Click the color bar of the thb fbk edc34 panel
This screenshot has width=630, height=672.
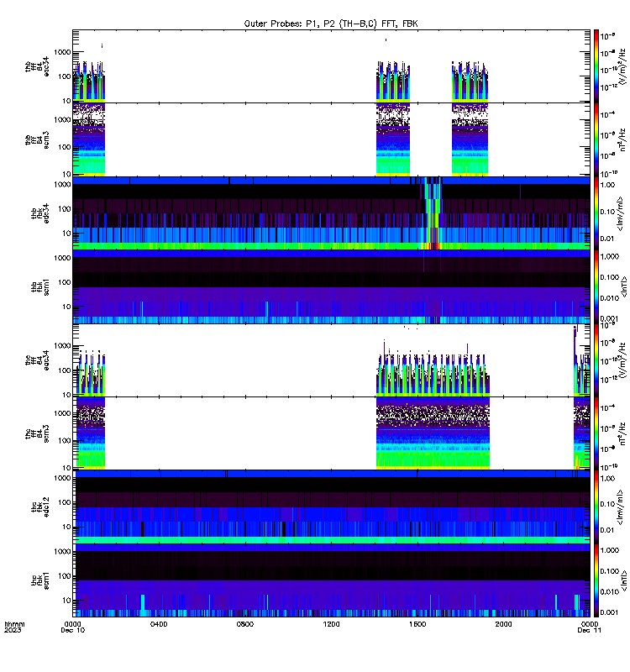click(x=596, y=213)
